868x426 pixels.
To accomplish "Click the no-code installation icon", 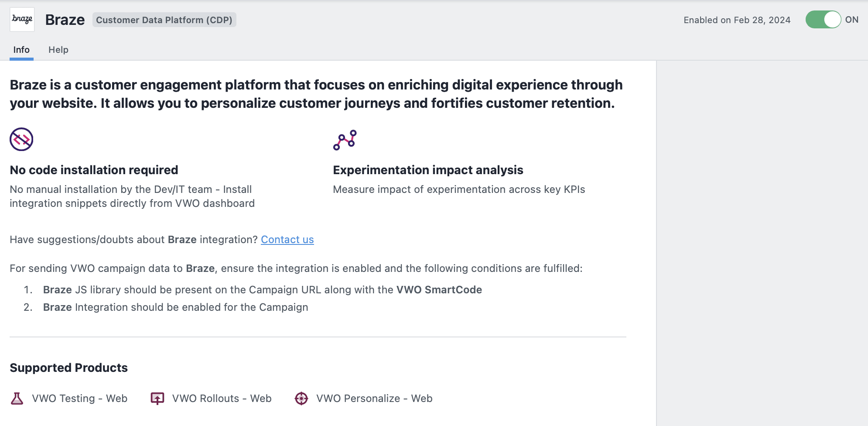I will pyautogui.click(x=21, y=139).
